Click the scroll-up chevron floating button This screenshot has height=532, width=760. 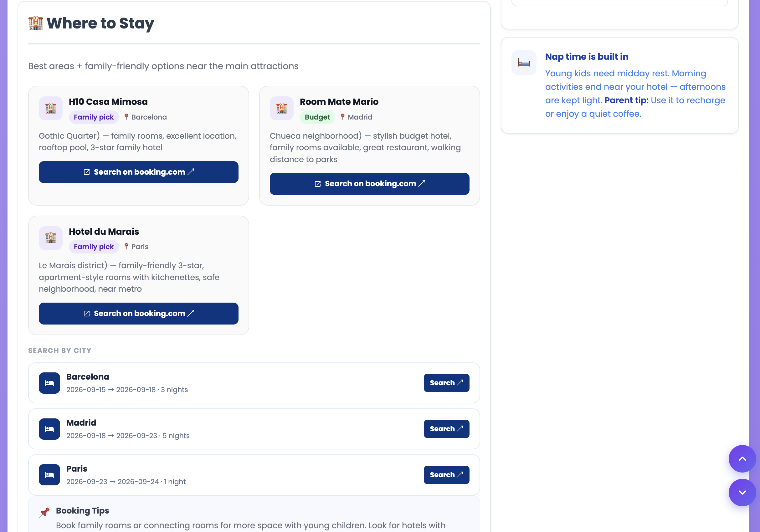[x=742, y=458]
